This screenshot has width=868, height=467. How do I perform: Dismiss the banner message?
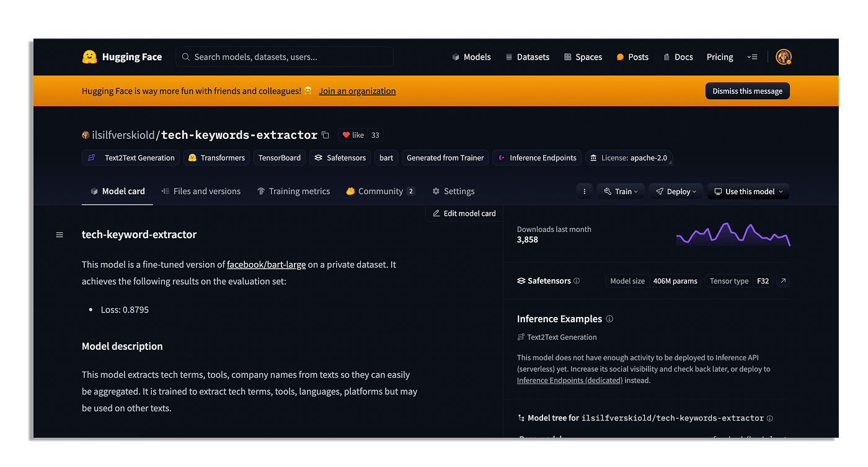click(x=747, y=91)
